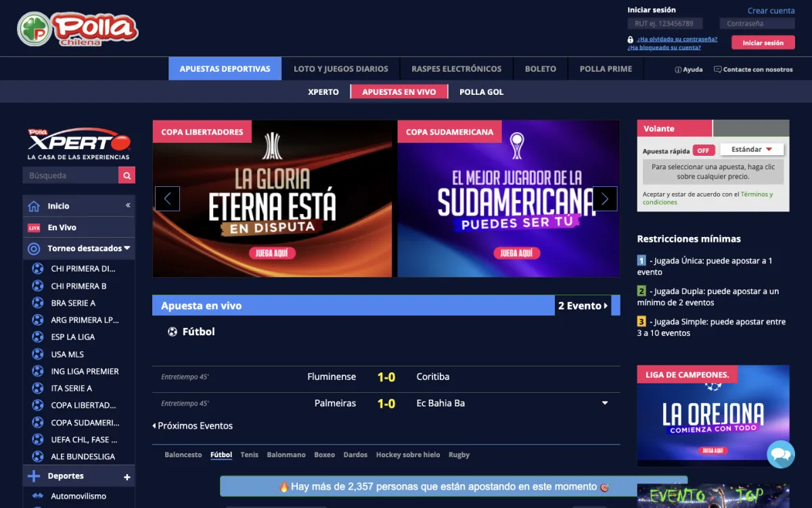812x508 pixels.
Task: Select the Xperto sub-menu item
Action: pyautogui.click(x=323, y=92)
